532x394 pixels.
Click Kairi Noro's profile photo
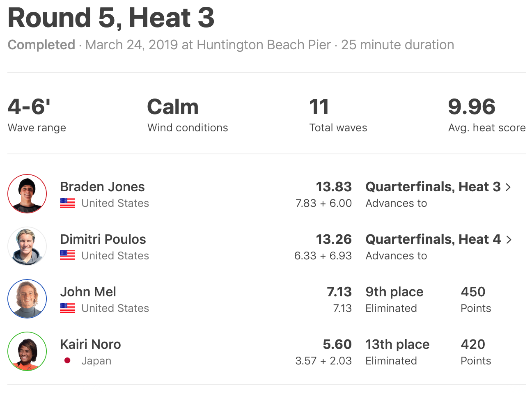(27, 351)
